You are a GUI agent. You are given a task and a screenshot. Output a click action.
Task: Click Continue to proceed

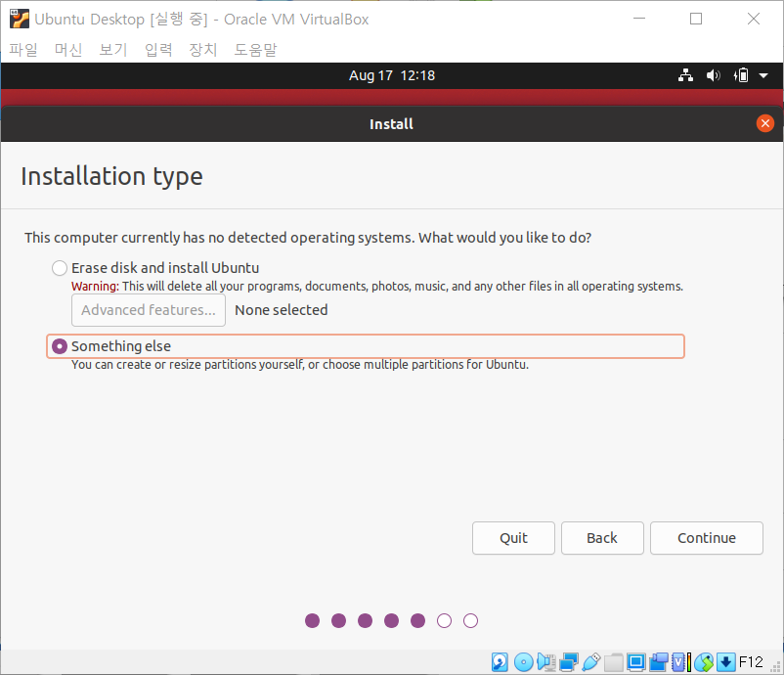707,538
